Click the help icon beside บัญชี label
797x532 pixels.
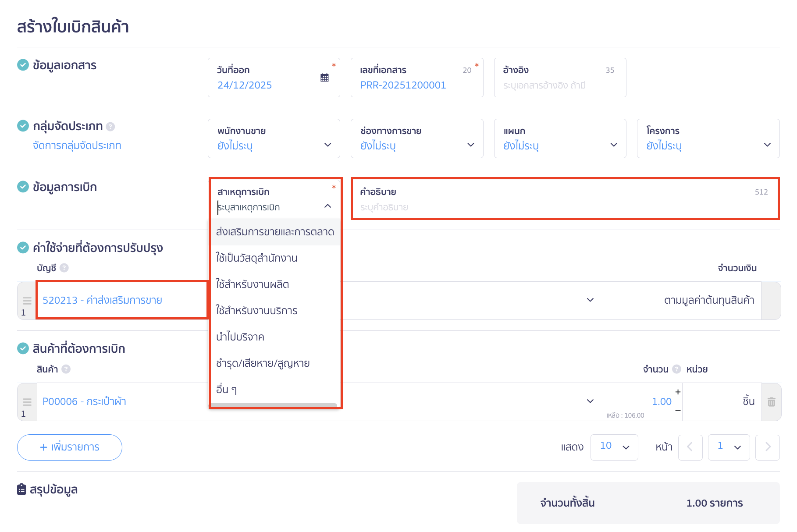[64, 268]
